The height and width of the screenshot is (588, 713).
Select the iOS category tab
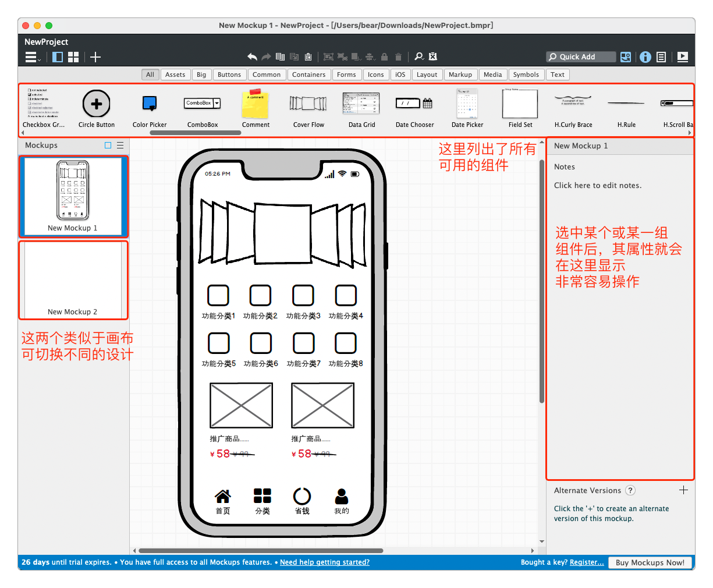pyautogui.click(x=400, y=75)
